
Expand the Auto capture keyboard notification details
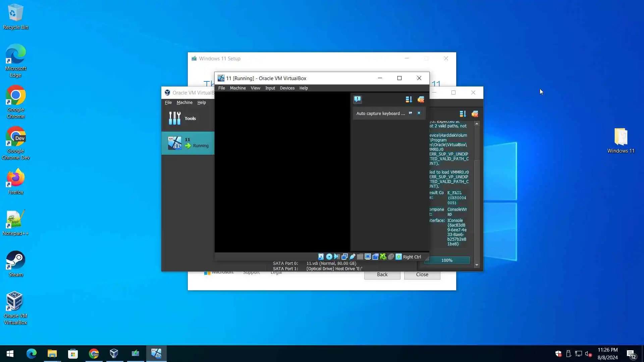pyautogui.click(x=410, y=113)
